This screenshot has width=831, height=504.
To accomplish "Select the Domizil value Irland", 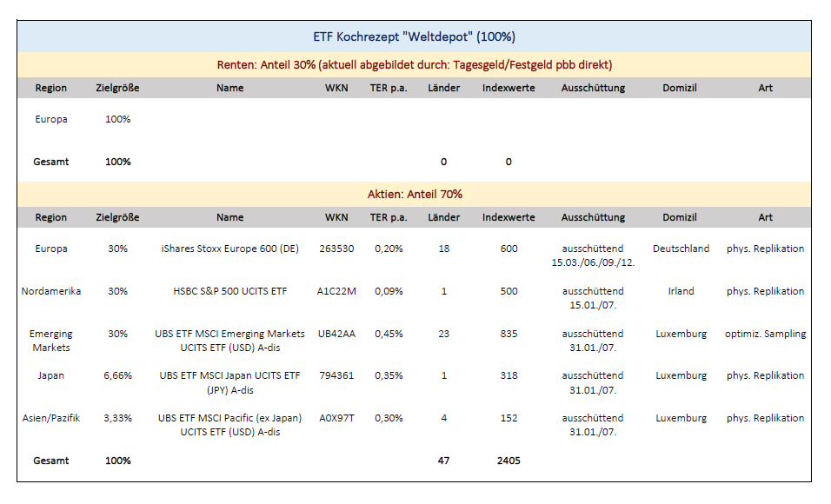I will coord(681,291).
